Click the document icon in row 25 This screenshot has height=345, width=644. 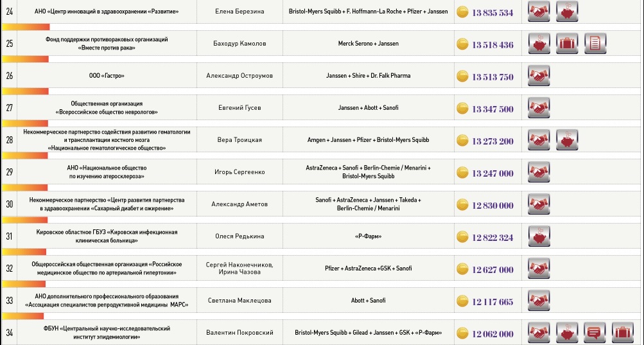coord(595,44)
